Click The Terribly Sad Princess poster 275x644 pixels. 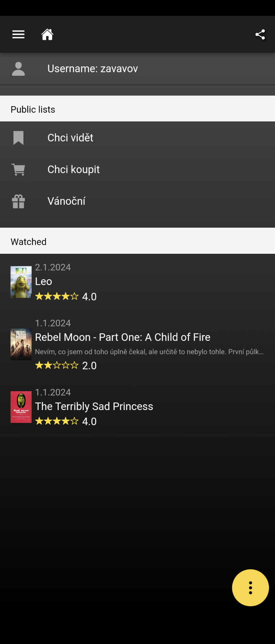pyautogui.click(x=21, y=407)
